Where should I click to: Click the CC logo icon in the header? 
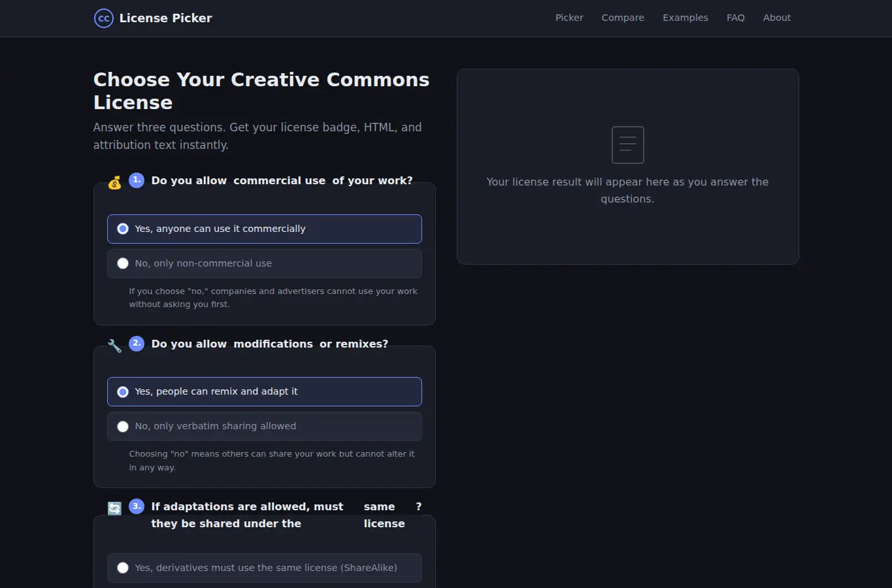point(103,18)
